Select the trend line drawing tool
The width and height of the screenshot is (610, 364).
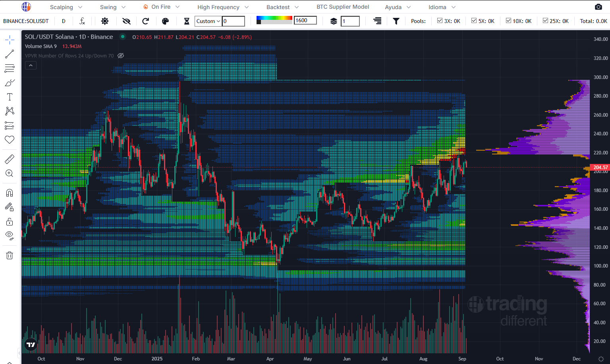click(10, 54)
